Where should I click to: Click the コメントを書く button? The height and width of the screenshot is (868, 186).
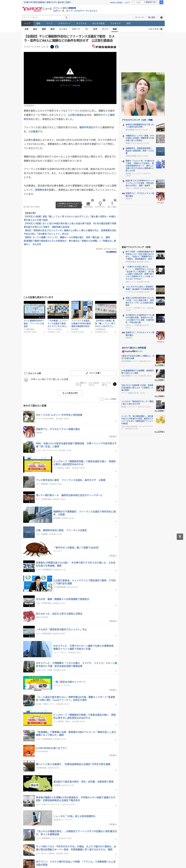click(93, 373)
